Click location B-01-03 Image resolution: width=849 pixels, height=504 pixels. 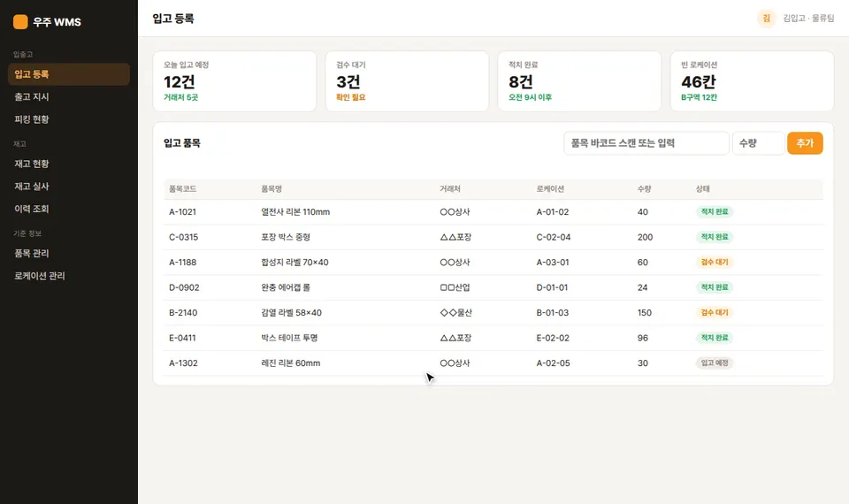[x=552, y=313]
